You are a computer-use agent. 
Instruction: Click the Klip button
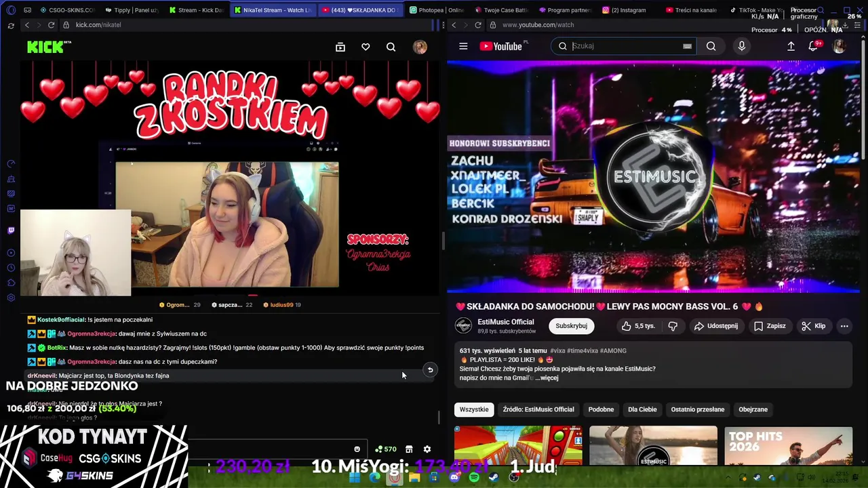coord(813,326)
